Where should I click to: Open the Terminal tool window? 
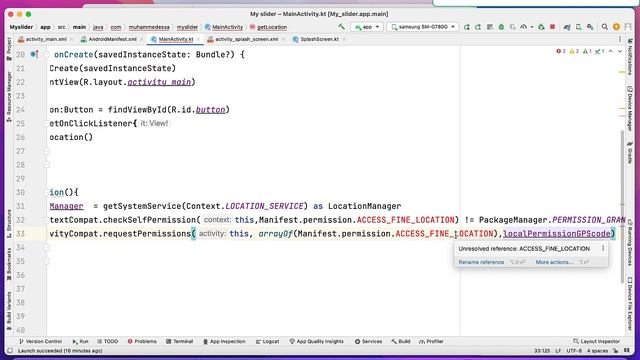pyautogui.click(x=180, y=341)
